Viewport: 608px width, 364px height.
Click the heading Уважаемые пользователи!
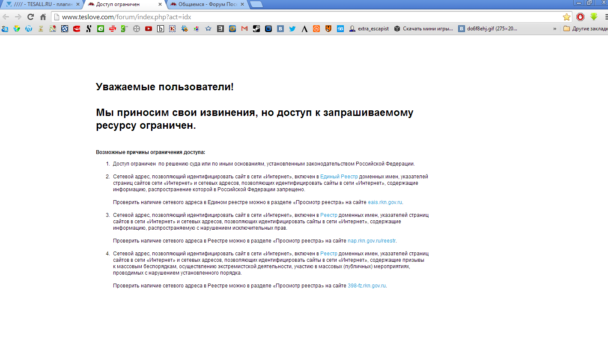[165, 87]
